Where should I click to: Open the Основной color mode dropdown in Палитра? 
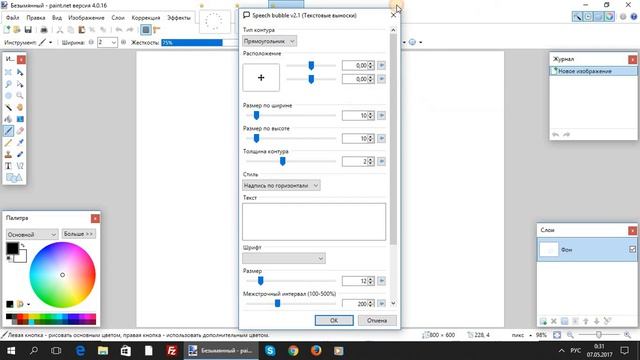[32, 235]
